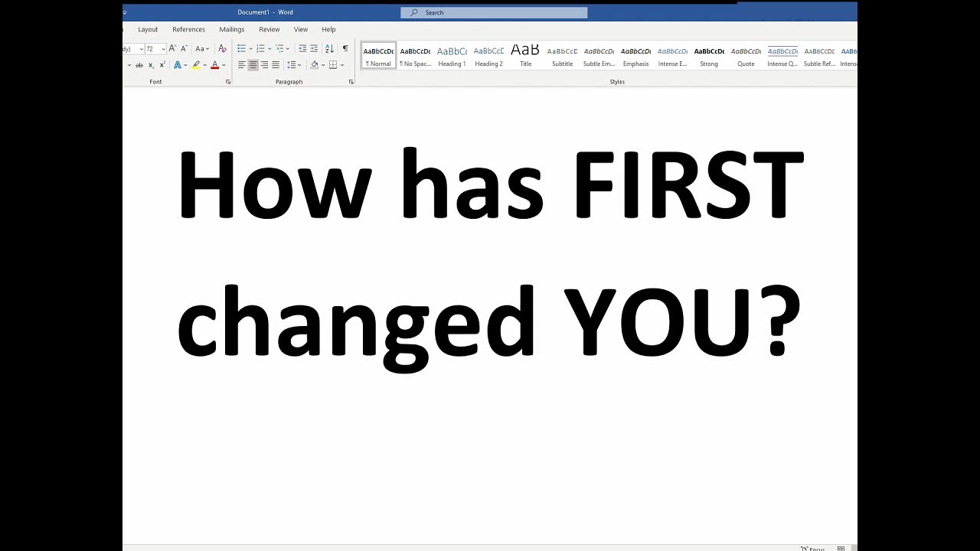This screenshot has width=980, height=551.
Task: Start a multilevel list
Action: (279, 49)
